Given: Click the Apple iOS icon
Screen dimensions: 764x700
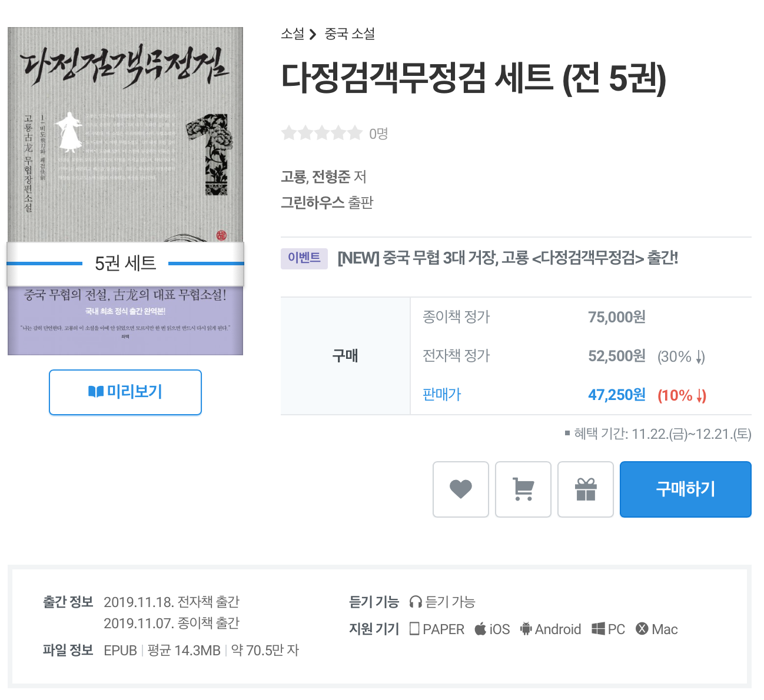Looking at the screenshot, I should click(480, 629).
